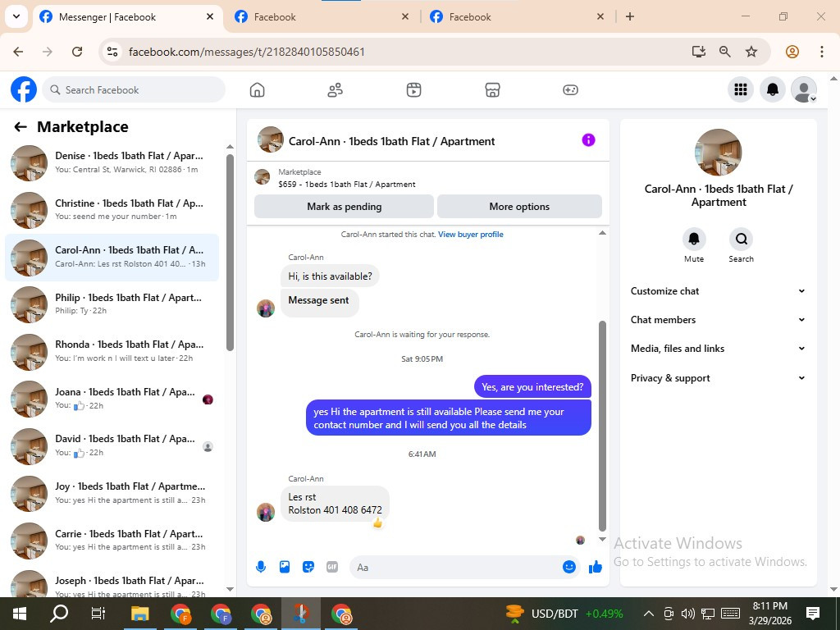Expand Media, files and links section
This screenshot has width=840, height=630.
(x=718, y=349)
